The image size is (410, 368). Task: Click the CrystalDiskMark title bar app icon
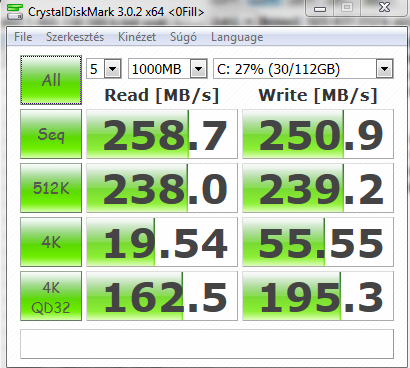[x=15, y=12]
